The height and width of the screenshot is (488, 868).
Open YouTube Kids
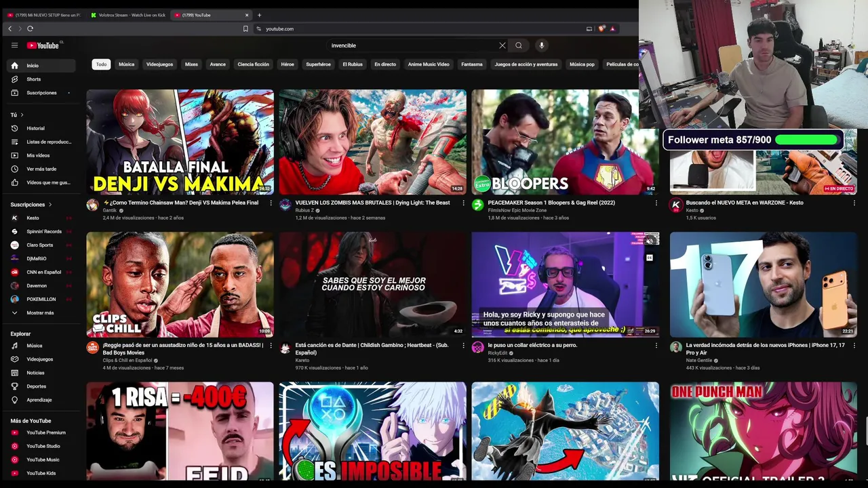pos(41,473)
